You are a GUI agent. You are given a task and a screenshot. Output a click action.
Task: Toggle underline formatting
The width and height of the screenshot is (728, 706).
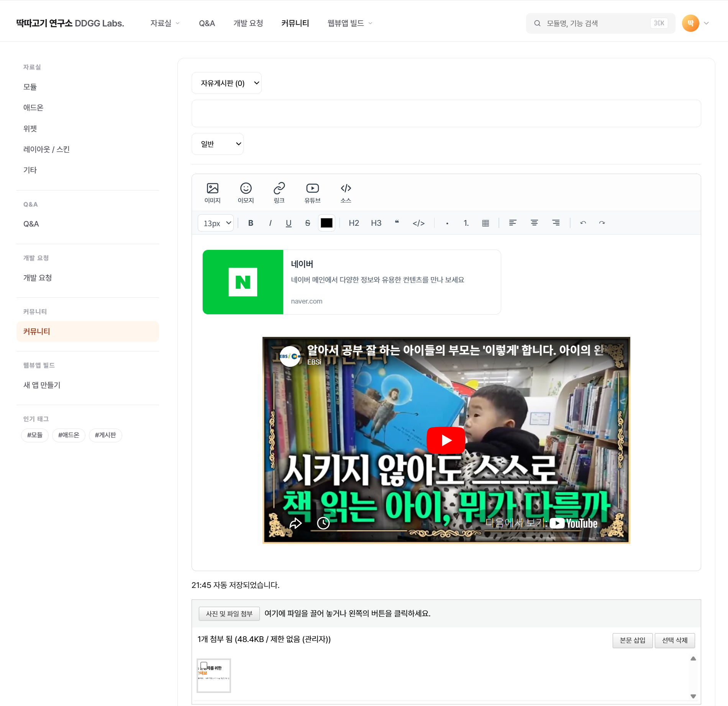(x=289, y=223)
